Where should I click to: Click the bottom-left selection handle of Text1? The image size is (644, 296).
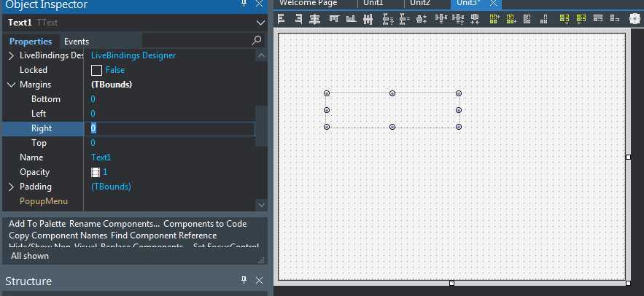(327, 127)
